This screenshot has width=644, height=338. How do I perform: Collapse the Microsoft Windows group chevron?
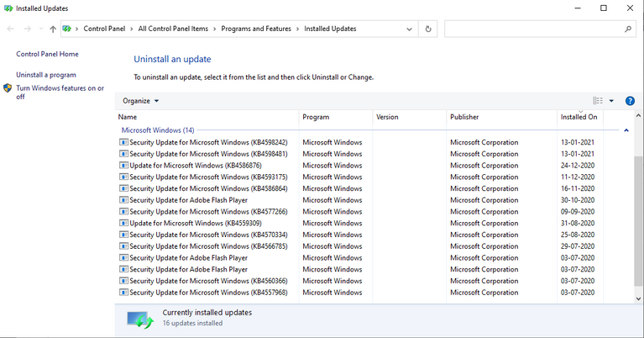click(x=626, y=130)
